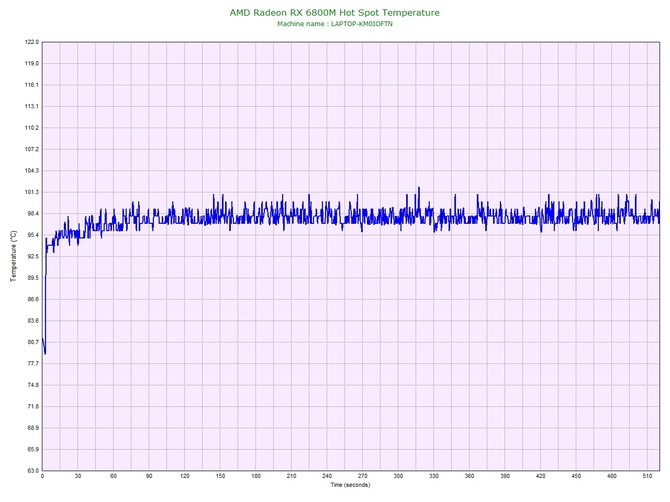Viewport: 670px width, 502px height.
Task: Click the 74.8 y-axis value
Action: (x=33, y=385)
